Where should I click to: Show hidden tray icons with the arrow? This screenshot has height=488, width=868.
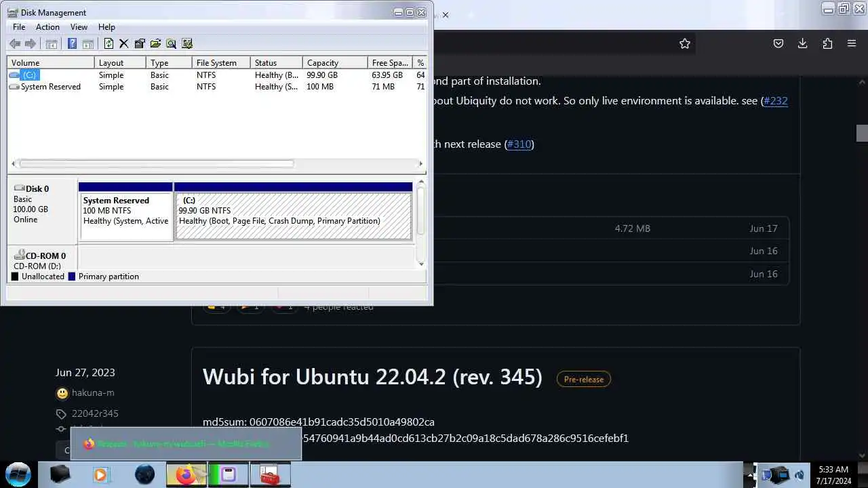(749, 475)
